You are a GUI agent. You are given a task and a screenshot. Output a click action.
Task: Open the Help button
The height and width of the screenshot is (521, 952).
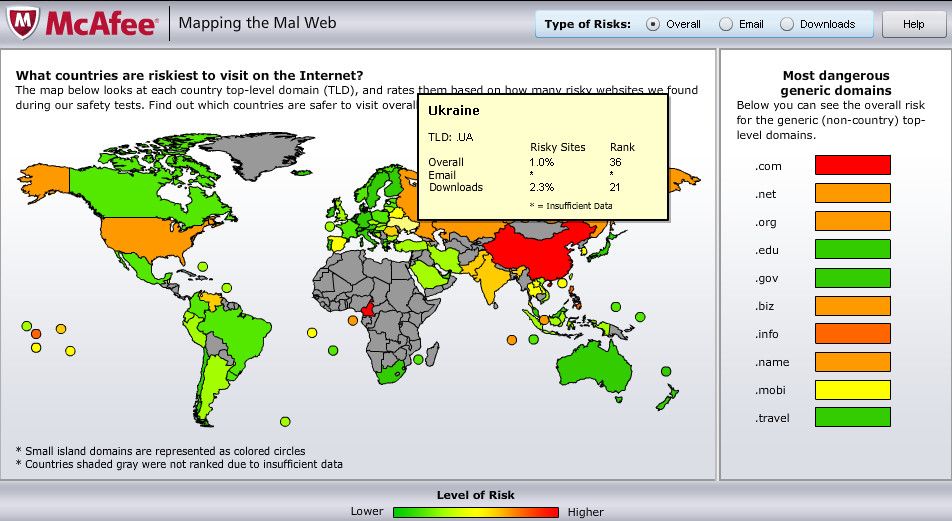[x=913, y=24]
